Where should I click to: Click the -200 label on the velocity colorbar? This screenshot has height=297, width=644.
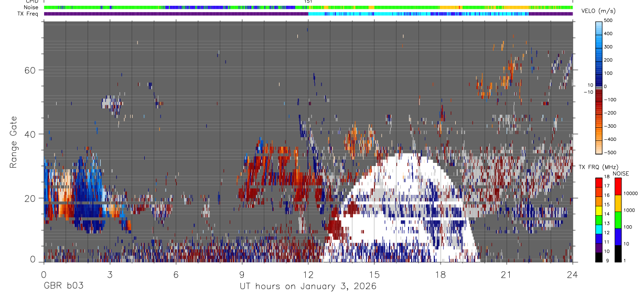[x=609, y=113]
